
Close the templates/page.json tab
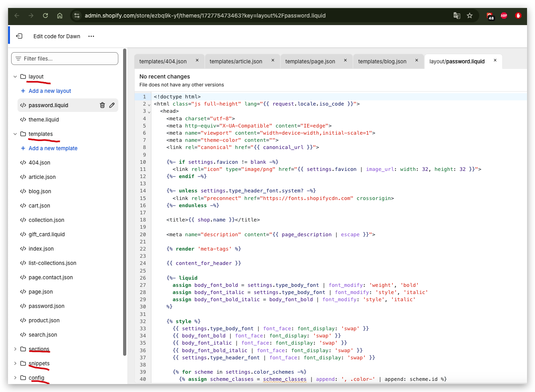click(345, 60)
